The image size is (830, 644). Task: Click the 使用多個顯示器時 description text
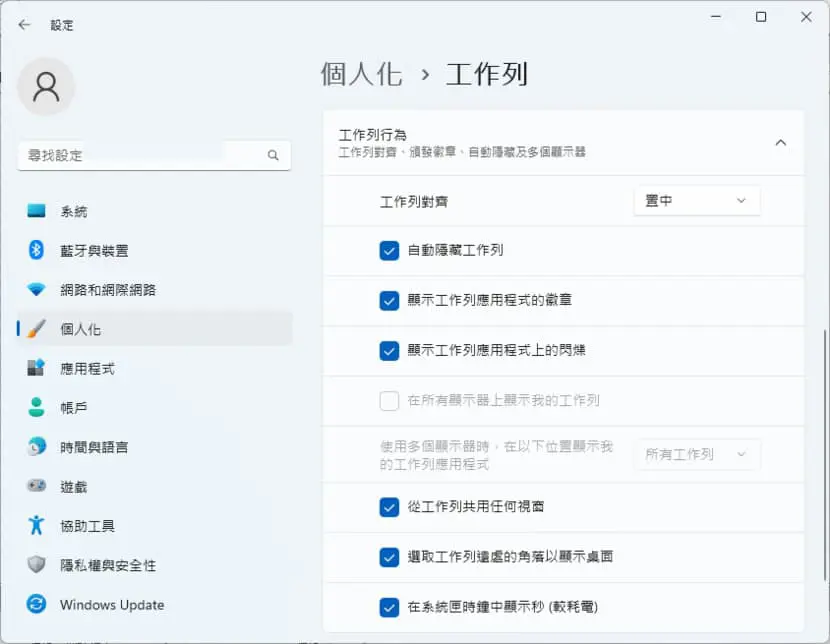pos(497,455)
